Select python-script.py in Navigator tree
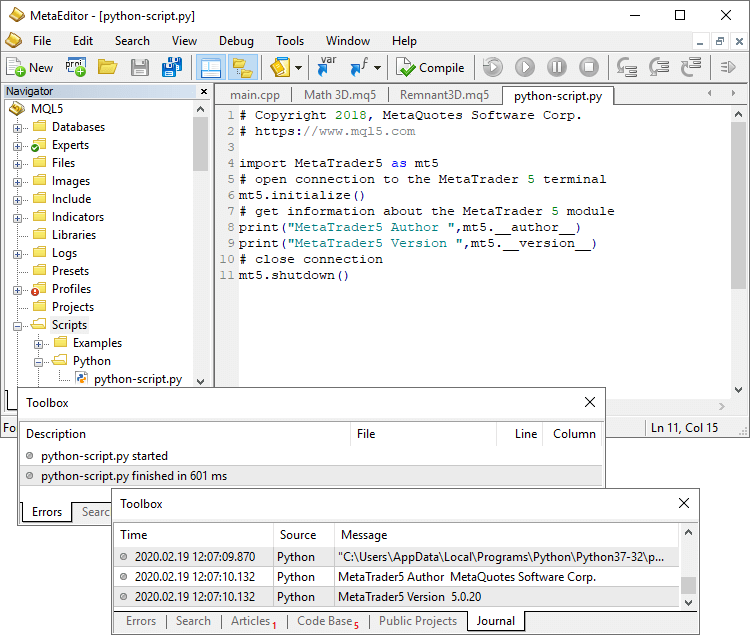 (x=138, y=379)
